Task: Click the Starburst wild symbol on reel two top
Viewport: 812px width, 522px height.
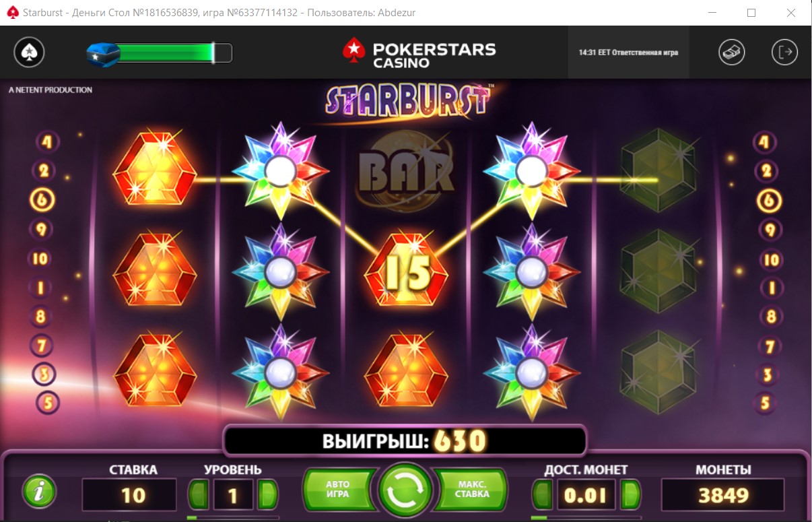Action: tap(280, 171)
